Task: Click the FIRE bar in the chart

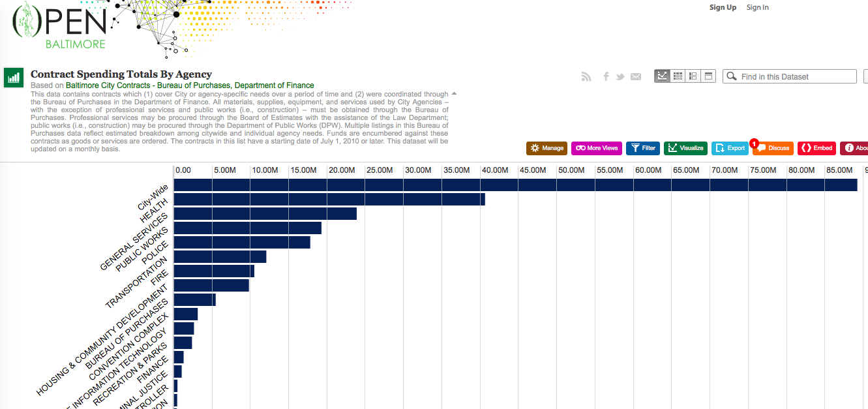Action: [x=214, y=271]
